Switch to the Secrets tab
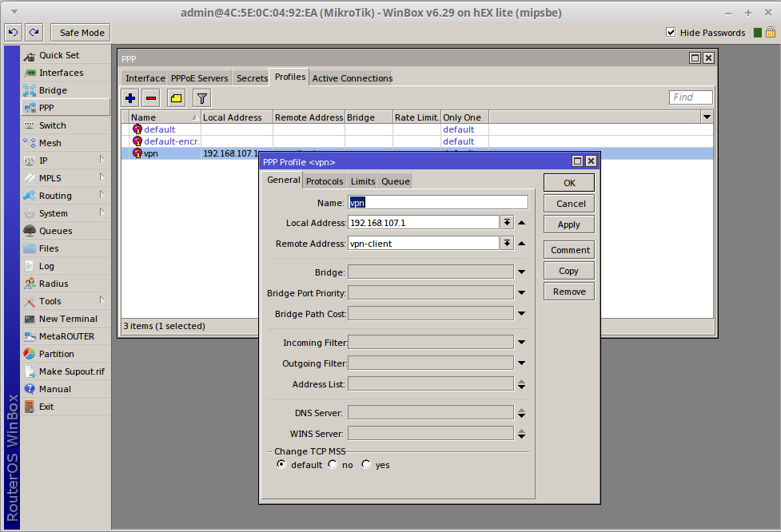Screen dimensions: 781x532 252,78
